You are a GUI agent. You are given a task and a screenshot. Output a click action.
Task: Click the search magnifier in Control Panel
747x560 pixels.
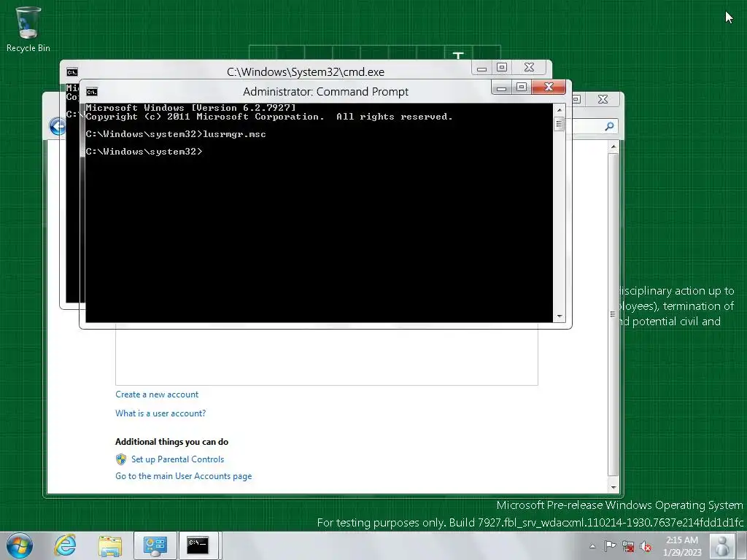(x=609, y=126)
